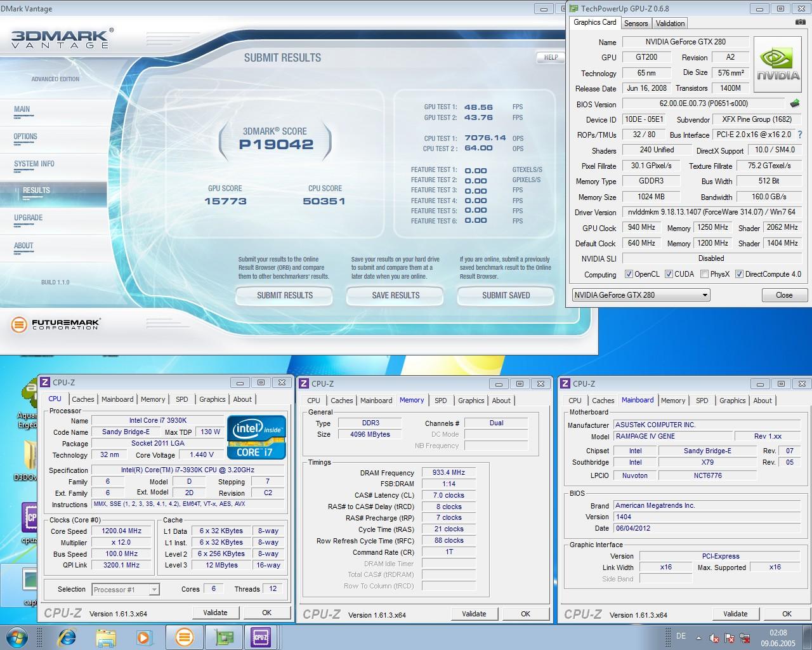Open ABOUT in 3DMark sidebar
Screen dimensions: 812x650
pyautogui.click(x=23, y=246)
